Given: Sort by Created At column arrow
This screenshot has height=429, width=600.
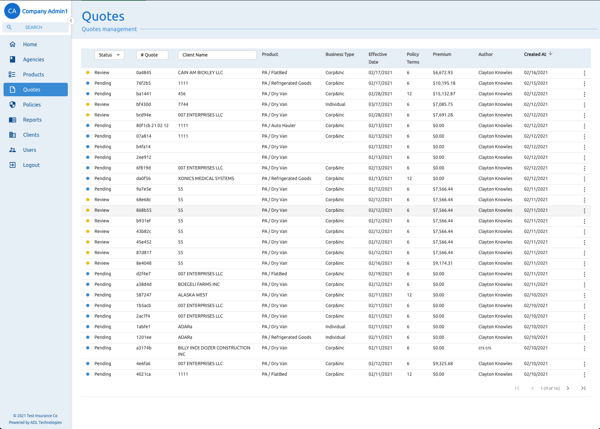Looking at the screenshot, I should 550,54.
